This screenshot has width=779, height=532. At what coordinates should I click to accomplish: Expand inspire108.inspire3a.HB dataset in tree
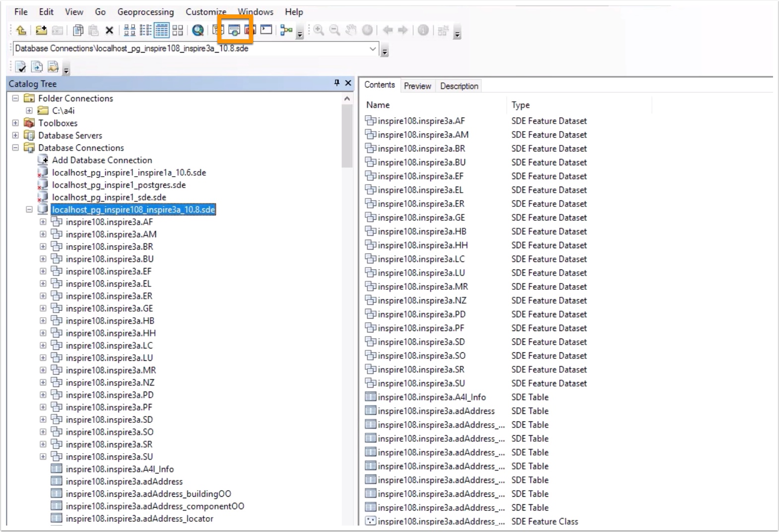tap(43, 321)
